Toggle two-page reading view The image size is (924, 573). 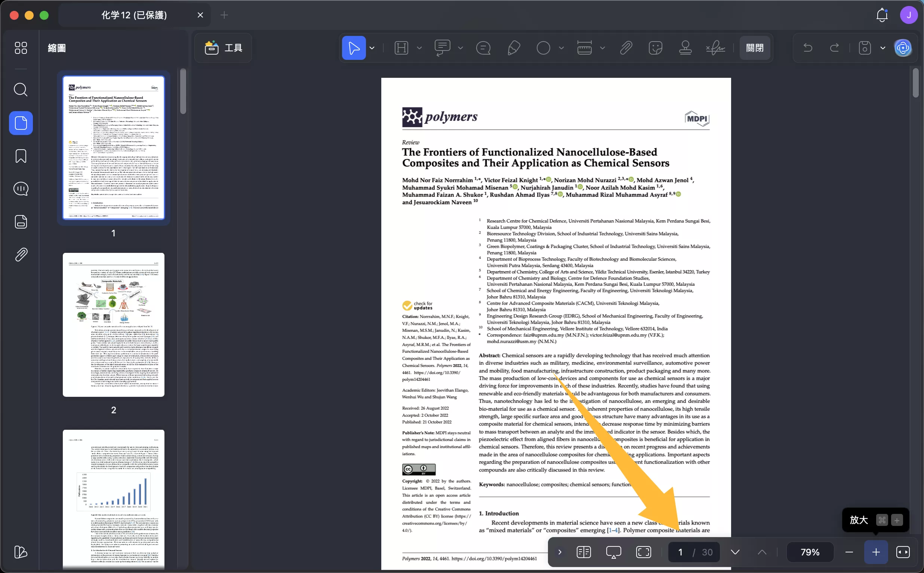pyautogui.click(x=583, y=552)
